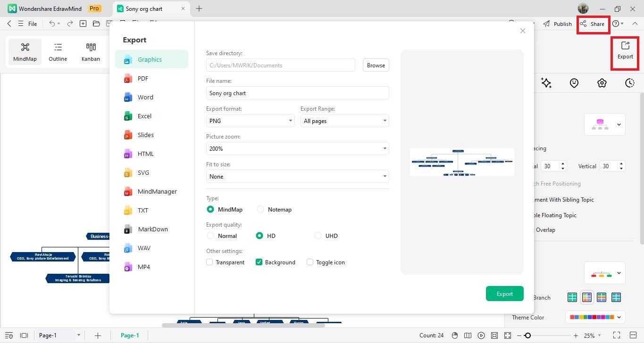This screenshot has height=343, width=644.
Task: Click the book-view icon in status bar
Action: 468,335
